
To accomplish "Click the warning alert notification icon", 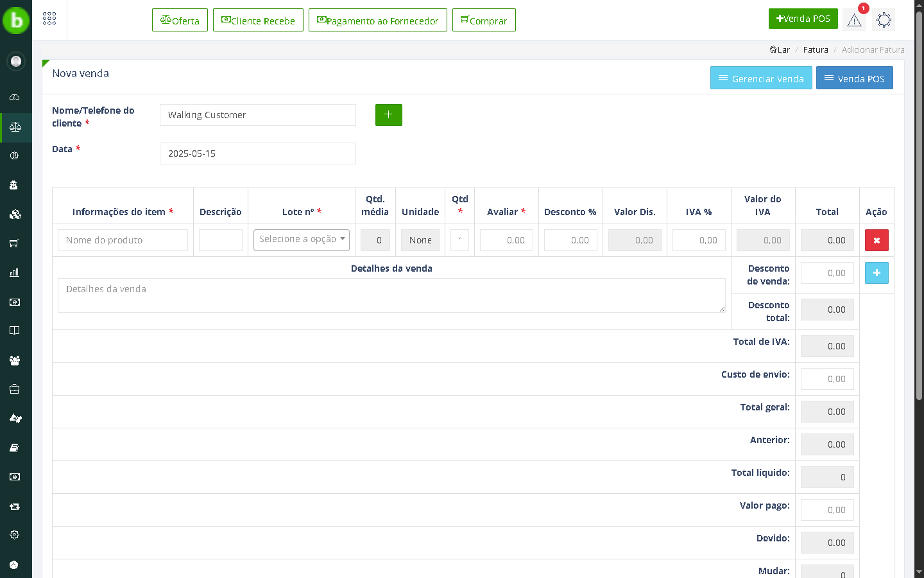I will [854, 20].
